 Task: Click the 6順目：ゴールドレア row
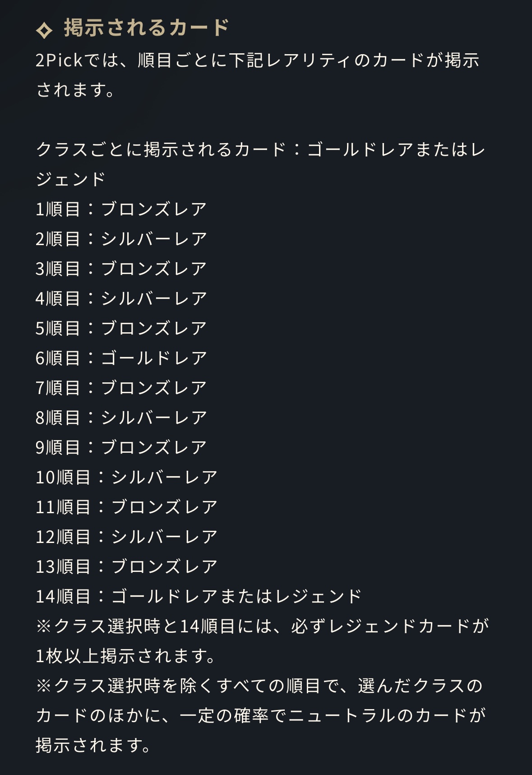point(121,358)
